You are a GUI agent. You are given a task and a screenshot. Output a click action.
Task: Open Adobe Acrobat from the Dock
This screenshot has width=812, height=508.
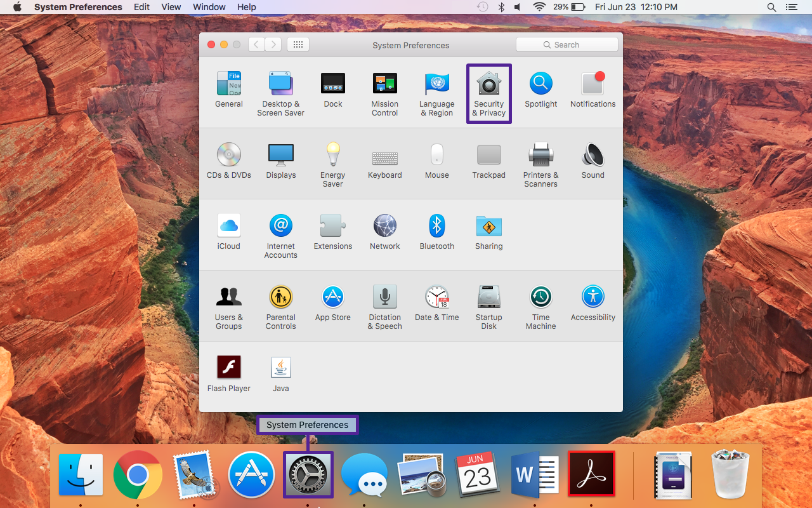pos(591,474)
